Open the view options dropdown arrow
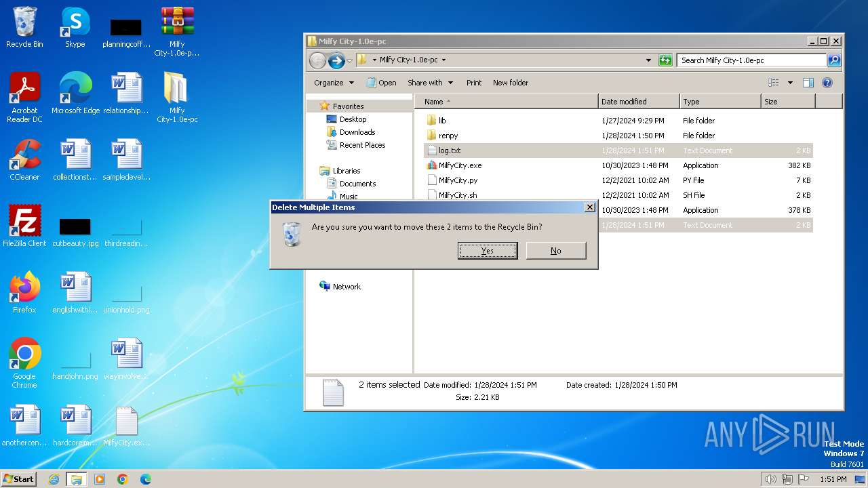 click(790, 83)
